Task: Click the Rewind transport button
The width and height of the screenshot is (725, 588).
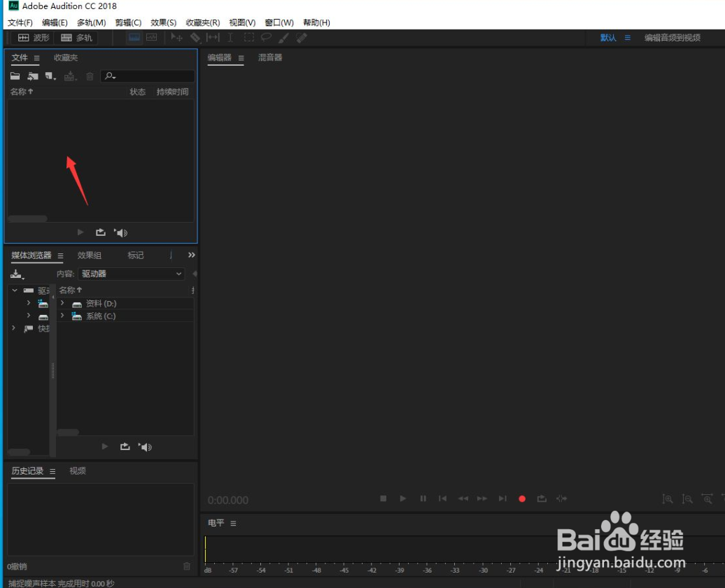Action: tap(463, 498)
